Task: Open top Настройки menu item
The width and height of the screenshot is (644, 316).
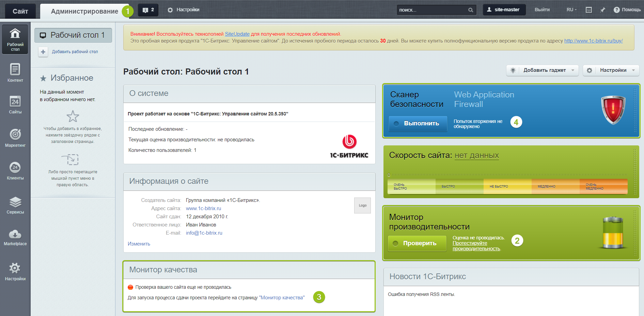Action: (183, 10)
